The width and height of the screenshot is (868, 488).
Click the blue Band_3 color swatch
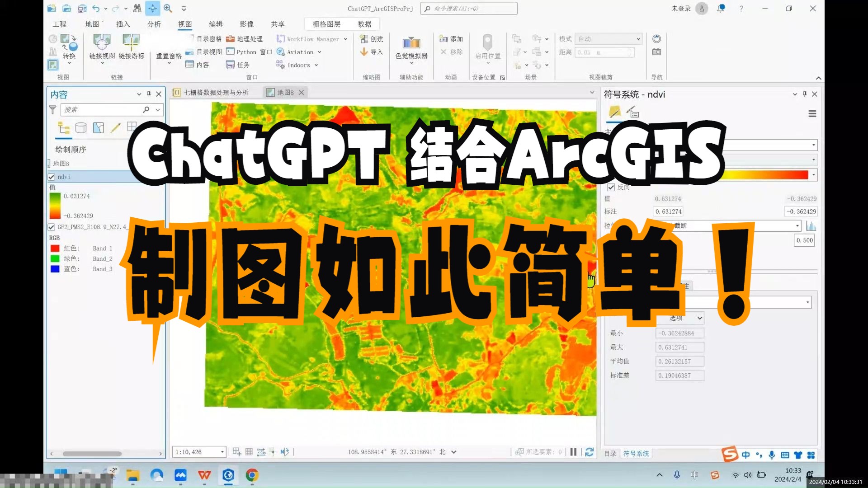point(55,269)
